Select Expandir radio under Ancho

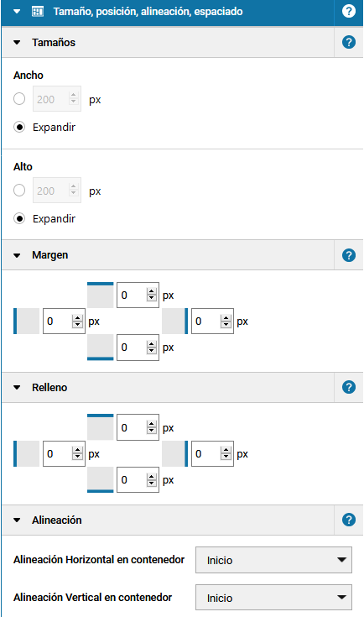19,127
